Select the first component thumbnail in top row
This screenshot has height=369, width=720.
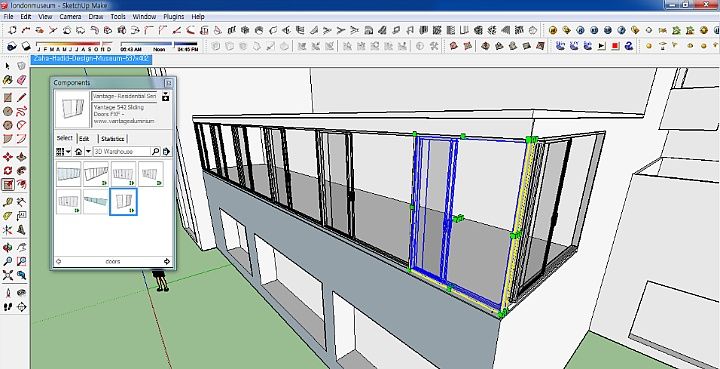tap(68, 174)
